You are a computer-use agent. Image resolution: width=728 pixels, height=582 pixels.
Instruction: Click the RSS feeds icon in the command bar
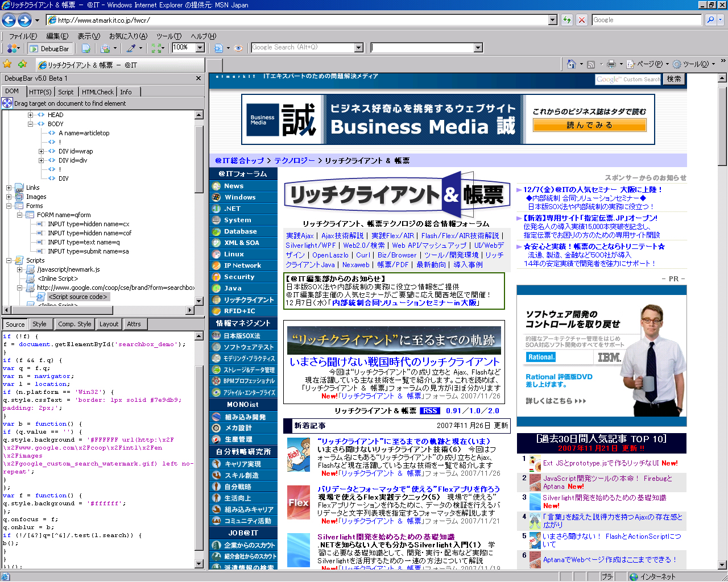tap(591, 64)
